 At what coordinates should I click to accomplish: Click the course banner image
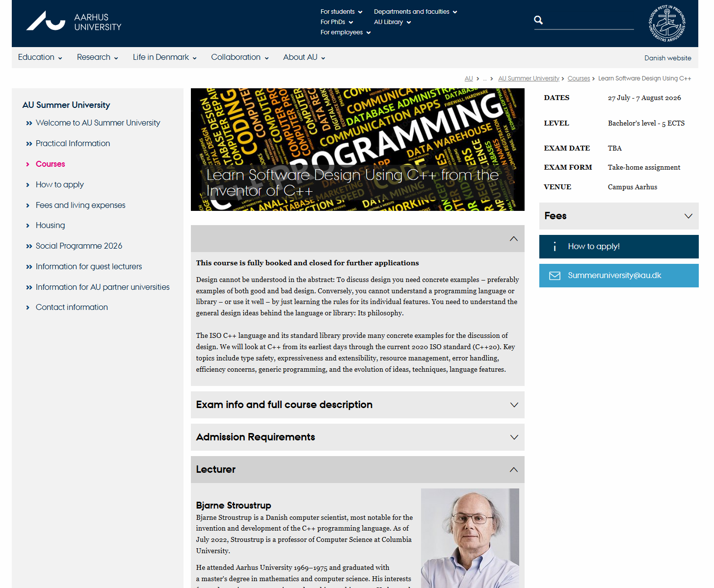(x=357, y=150)
